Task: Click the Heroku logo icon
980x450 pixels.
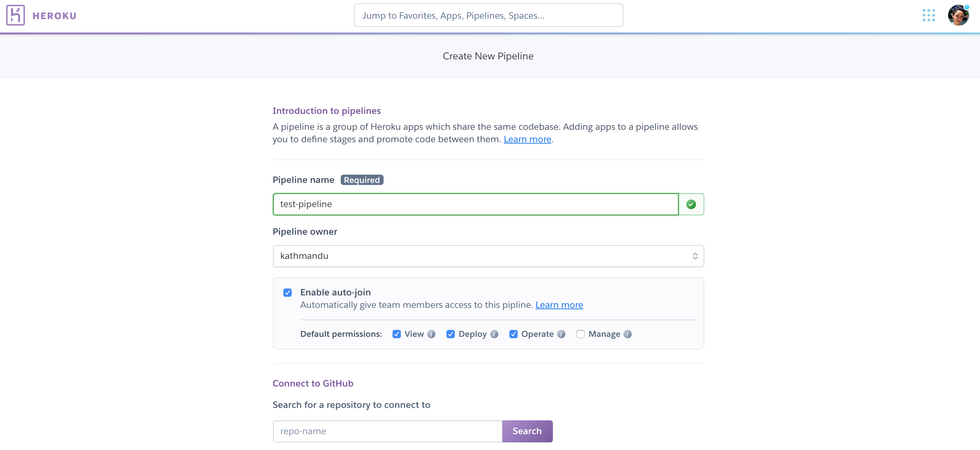Action: (15, 15)
